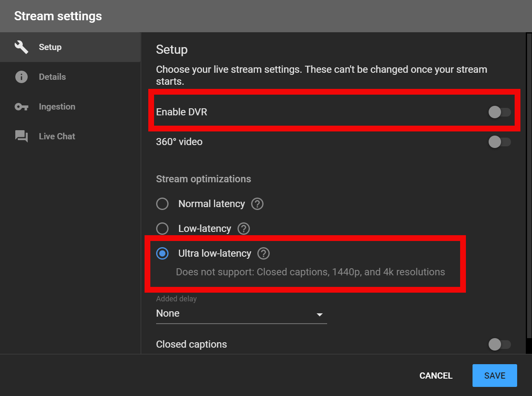Switch to the Ingestion settings

pos(57,106)
